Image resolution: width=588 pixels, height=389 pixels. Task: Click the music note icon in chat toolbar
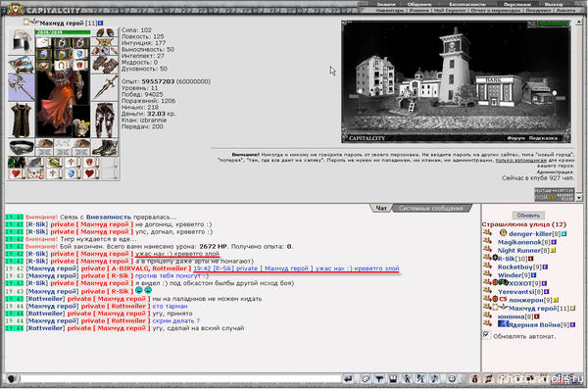pyautogui.click(x=434, y=379)
